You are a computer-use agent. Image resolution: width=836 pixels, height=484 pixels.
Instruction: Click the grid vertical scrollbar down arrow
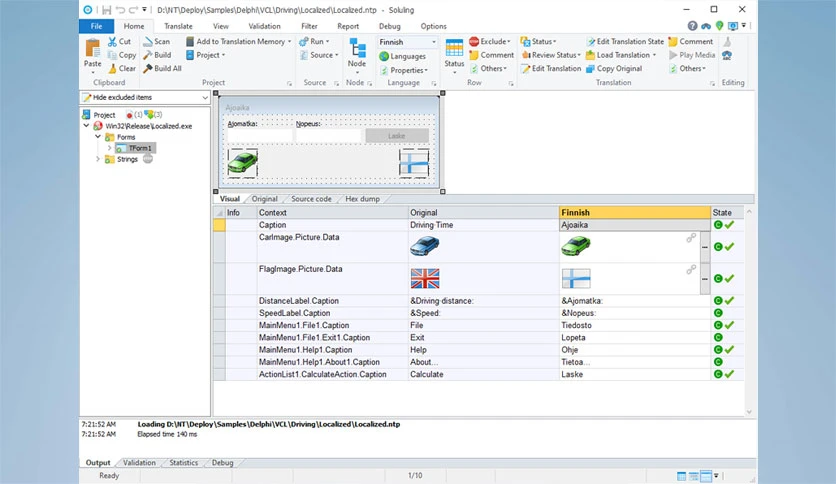pyautogui.click(x=749, y=412)
